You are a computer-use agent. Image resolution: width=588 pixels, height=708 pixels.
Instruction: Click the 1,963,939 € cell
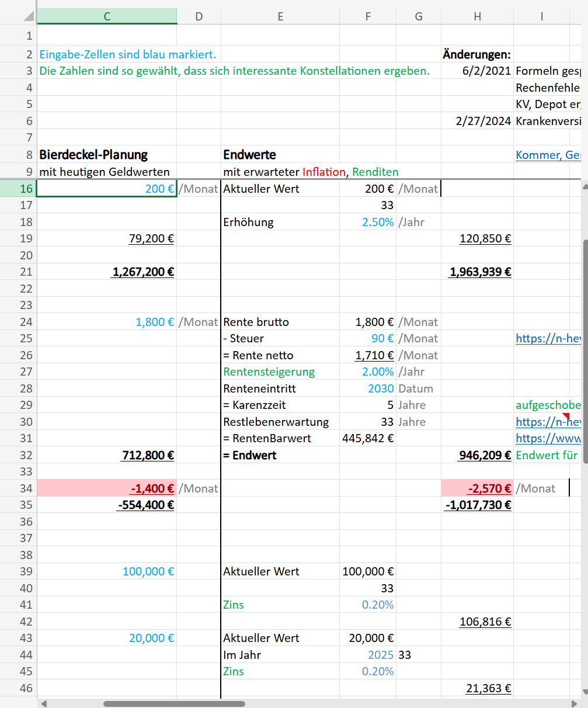478,272
